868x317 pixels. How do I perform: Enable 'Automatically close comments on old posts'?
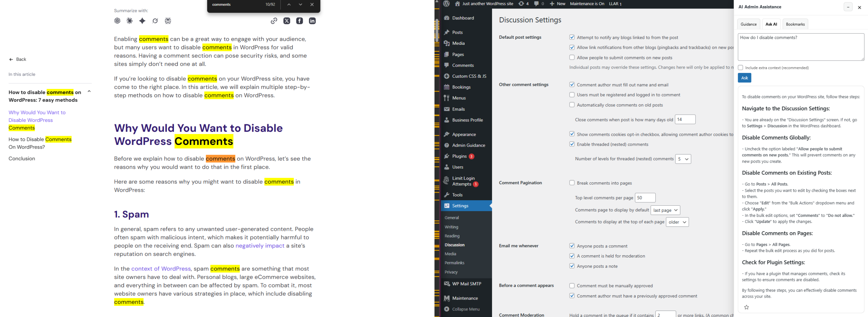pyautogui.click(x=572, y=105)
